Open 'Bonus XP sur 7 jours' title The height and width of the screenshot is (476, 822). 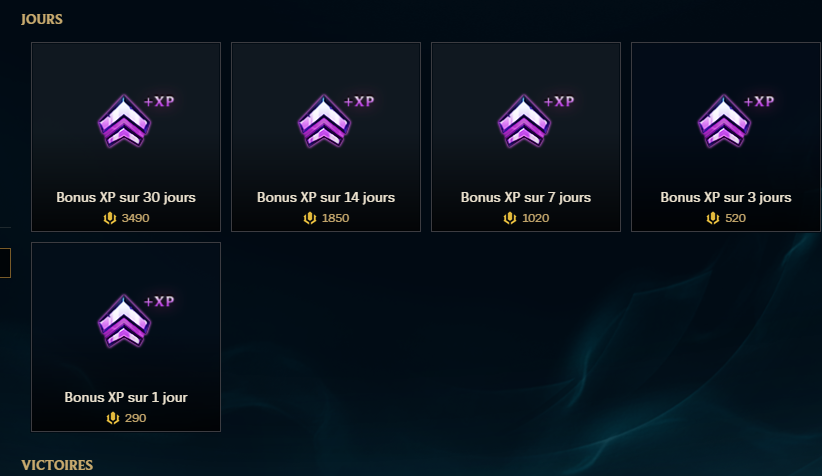click(526, 198)
